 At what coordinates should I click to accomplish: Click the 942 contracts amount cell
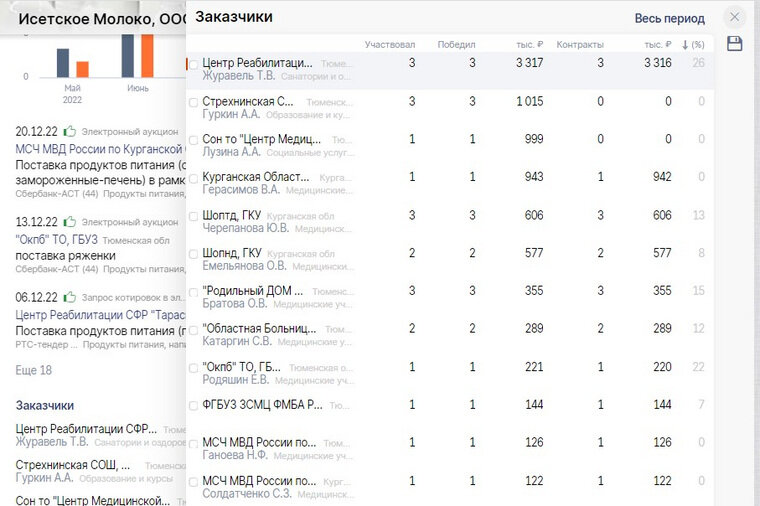[662, 177]
